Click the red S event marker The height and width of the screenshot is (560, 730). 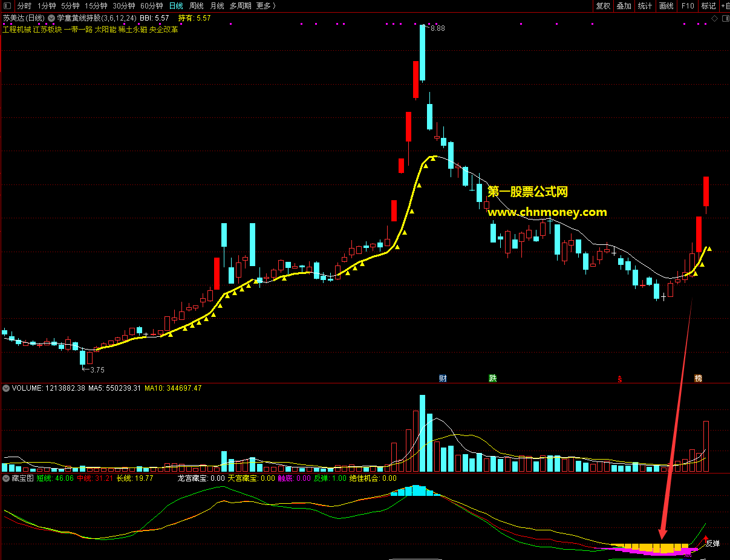pyautogui.click(x=619, y=379)
